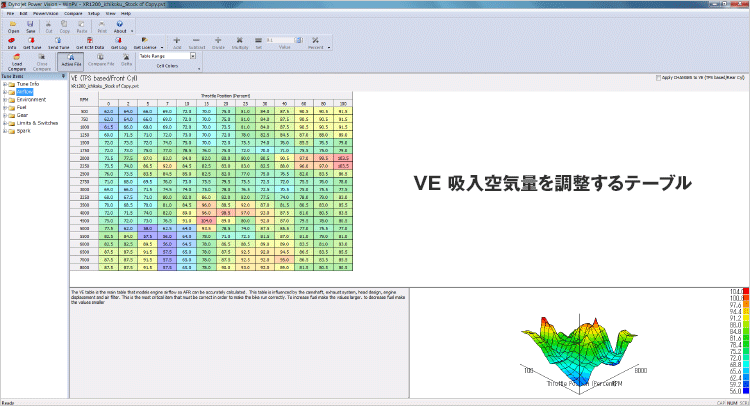
Task: Expand the Fuel tree node
Action: (x=5, y=108)
